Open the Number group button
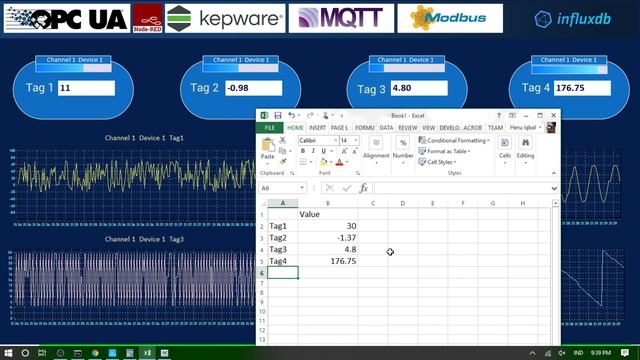Viewport: 640px width, 360px height. (x=403, y=151)
